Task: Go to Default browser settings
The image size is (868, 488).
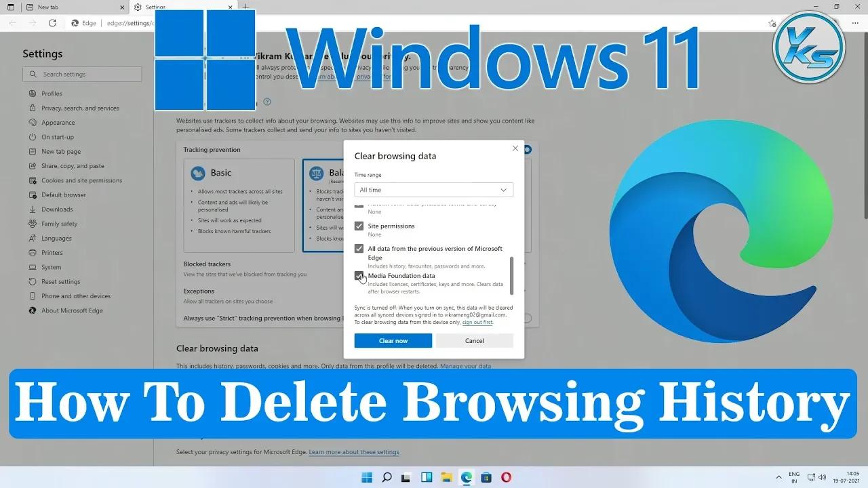Action: point(64,195)
